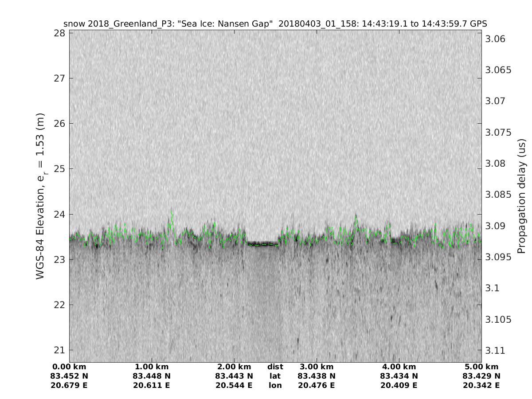Click the '0.00 km' distance label
532x399 pixels.
tap(69, 367)
